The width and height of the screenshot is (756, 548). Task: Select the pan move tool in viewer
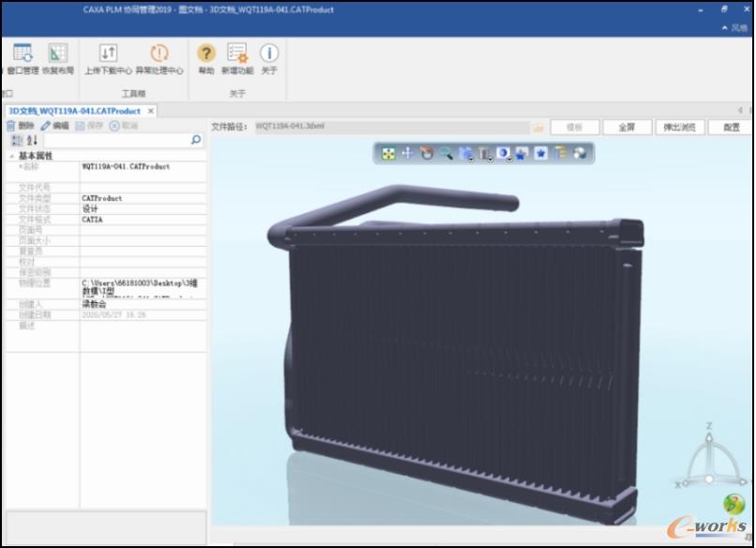click(407, 153)
